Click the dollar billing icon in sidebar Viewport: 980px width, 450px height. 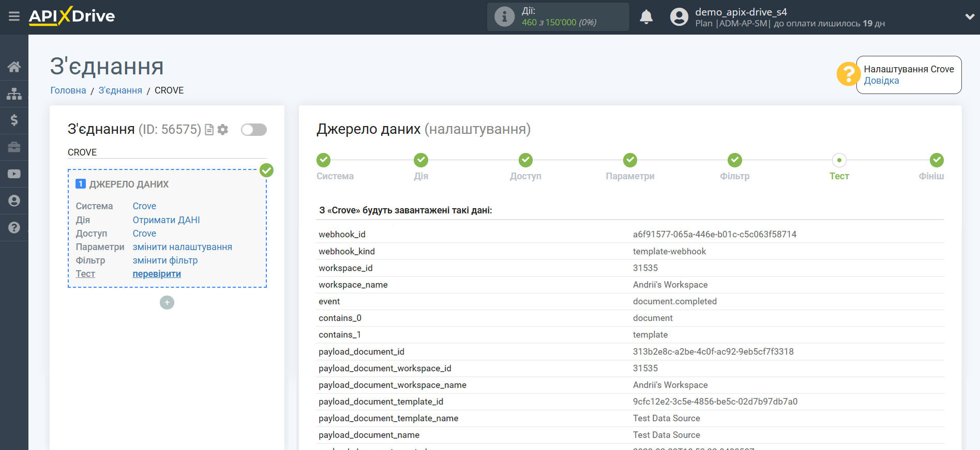tap(14, 120)
